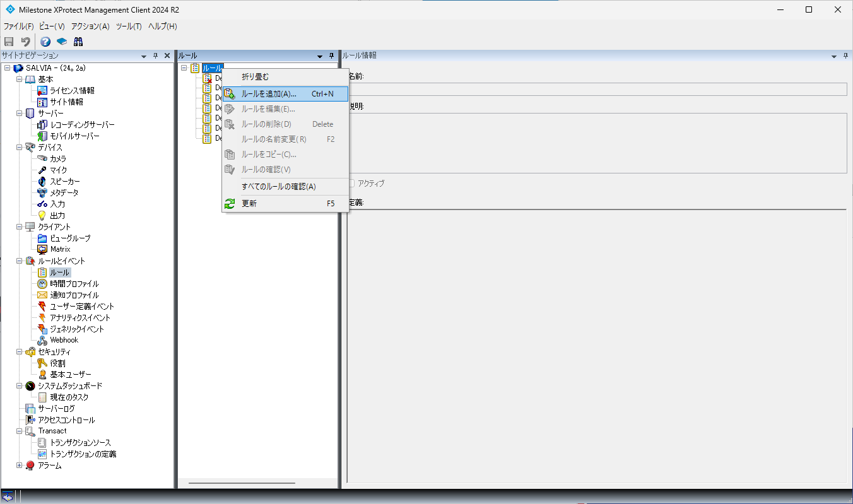Image resolution: width=853 pixels, height=504 pixels.
Task: Click the camera icon next to カメラ
Action: [x=42, y=159]
